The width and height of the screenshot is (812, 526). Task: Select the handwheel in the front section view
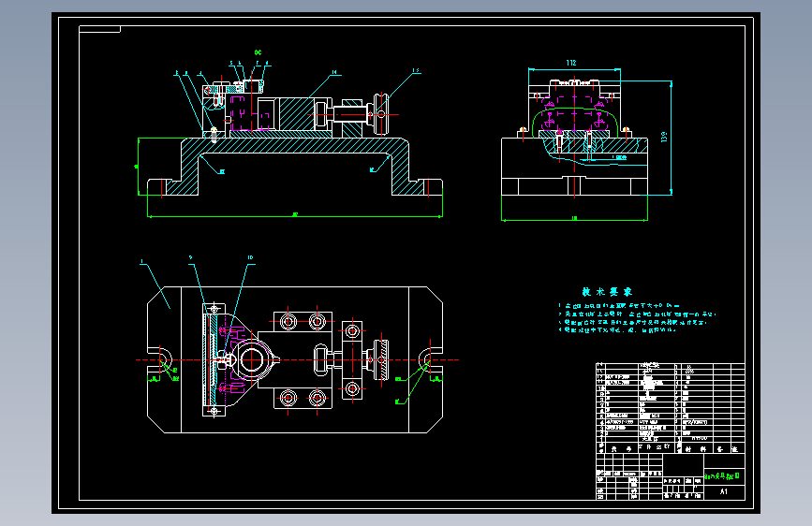(x=381, y=114)
